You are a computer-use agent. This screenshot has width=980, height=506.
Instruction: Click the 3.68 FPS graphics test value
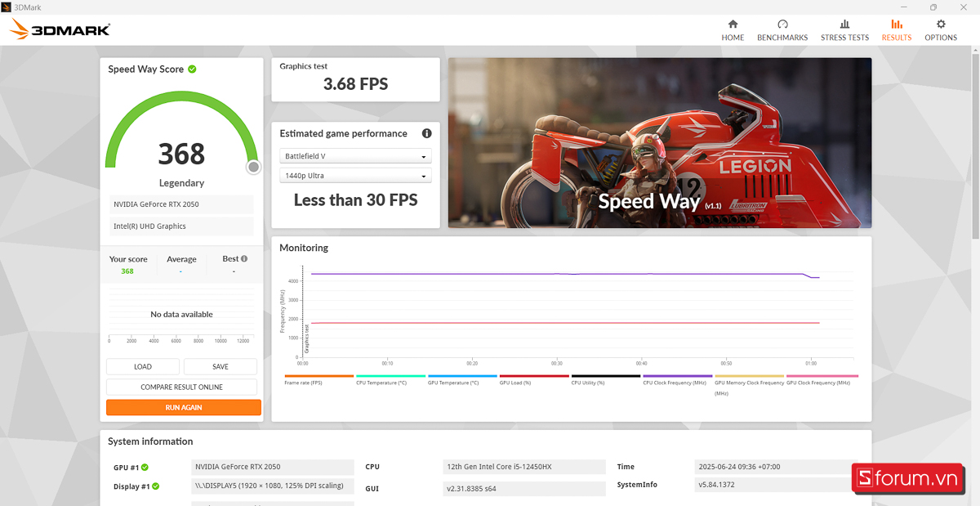(x=356, y=83)
